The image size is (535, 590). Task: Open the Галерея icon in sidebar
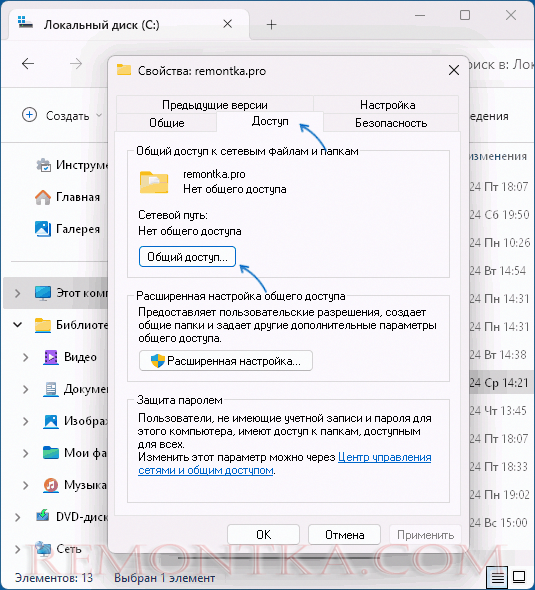(x=43, y=229)
